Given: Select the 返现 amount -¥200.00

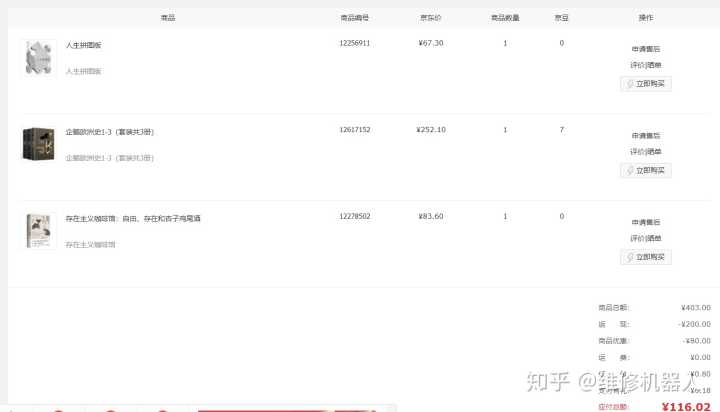Looking at the screenshot, I should pyautogui.click(x=694, y=324).
